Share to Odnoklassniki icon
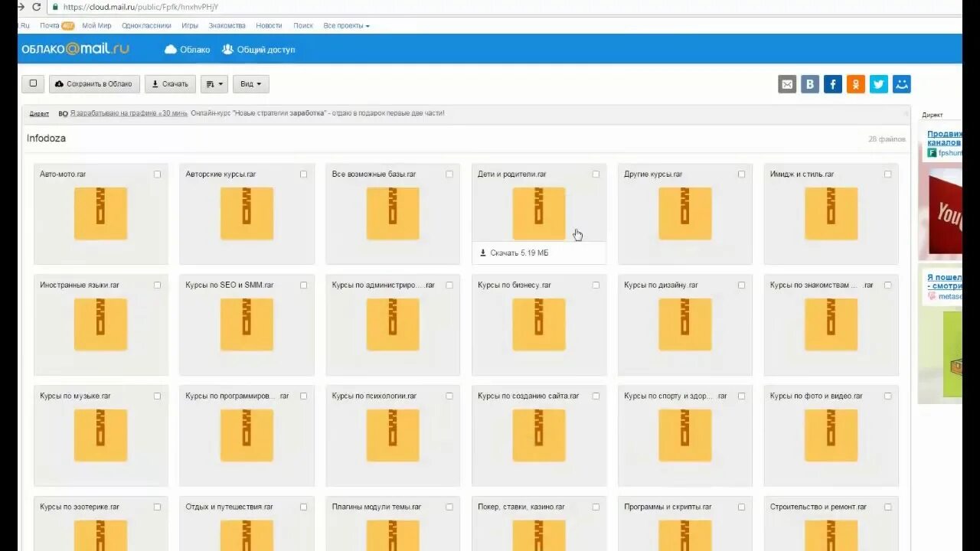Screen dimensions: 980x551 856,84
